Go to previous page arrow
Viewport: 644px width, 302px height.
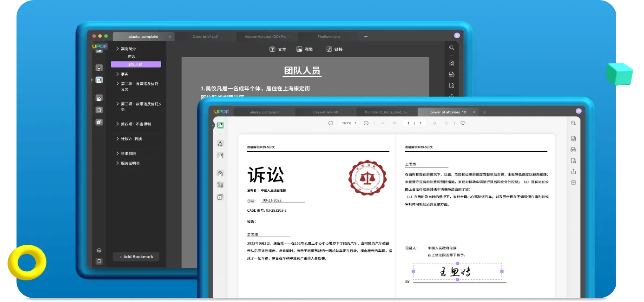tap(394, 123)
